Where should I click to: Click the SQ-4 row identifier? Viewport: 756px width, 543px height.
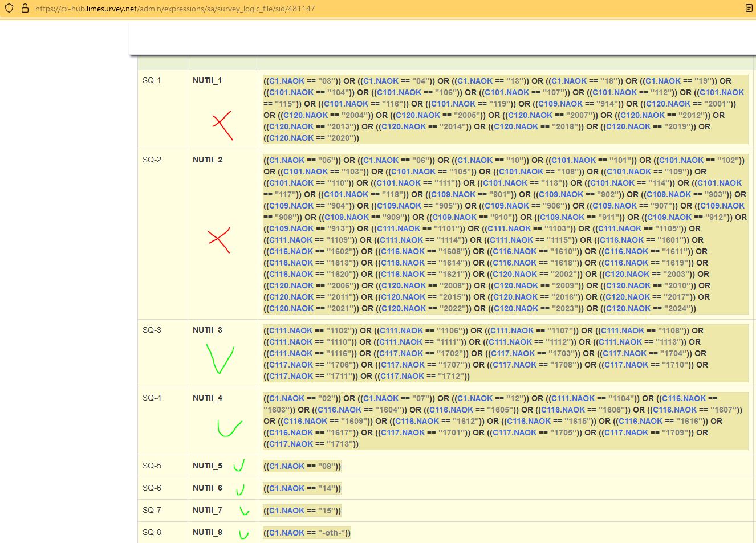pos(152,398)
